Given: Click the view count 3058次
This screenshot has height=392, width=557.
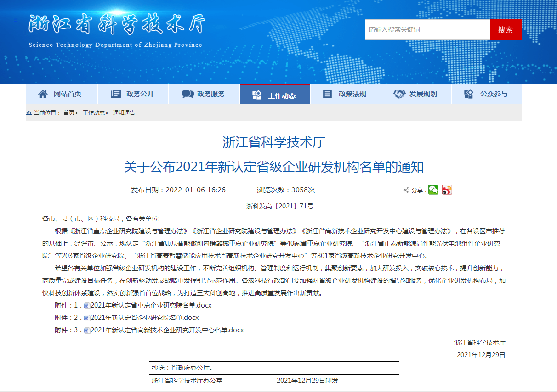Looking at the screenshot, I should click(303, 190).
